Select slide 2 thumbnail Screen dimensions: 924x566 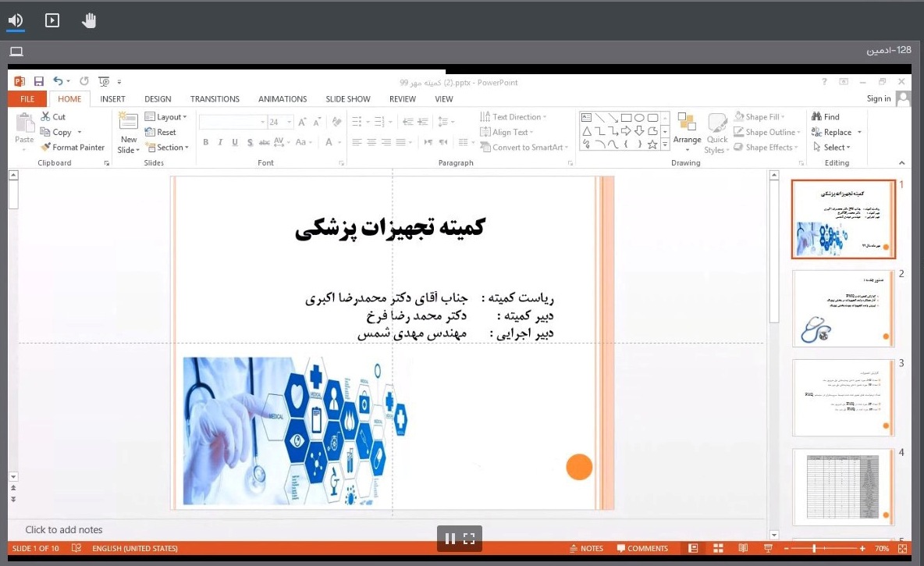[x=843, y=308]
